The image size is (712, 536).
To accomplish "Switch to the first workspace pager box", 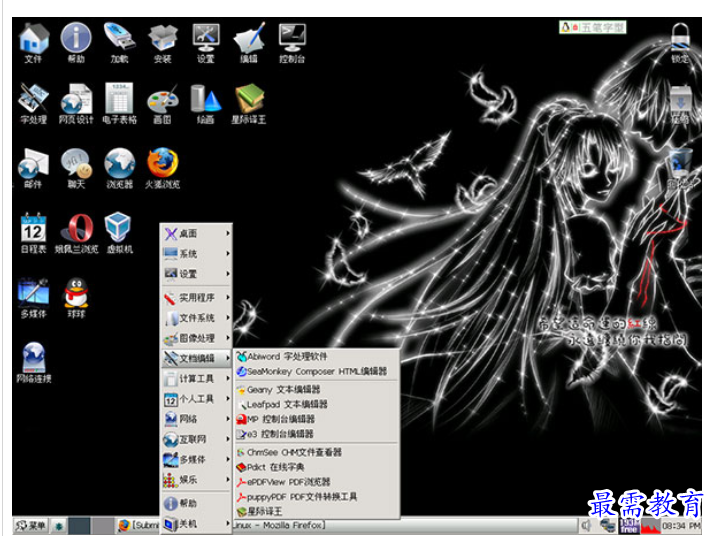I will coord(79,526).
